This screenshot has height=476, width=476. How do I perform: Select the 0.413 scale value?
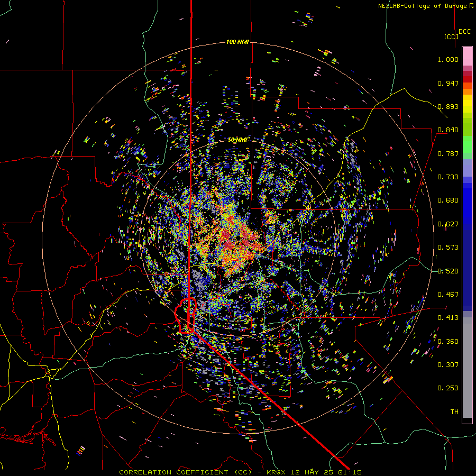point(448,318)
